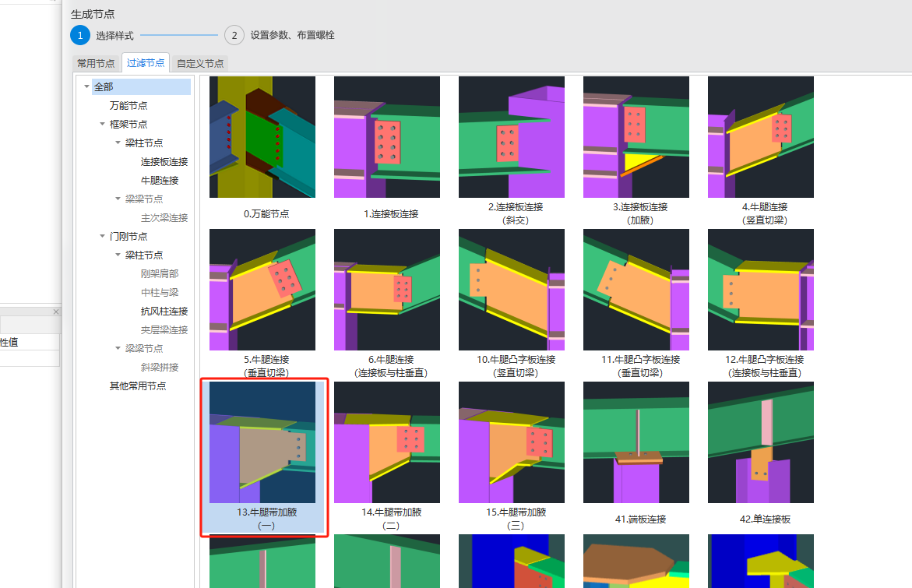Viewport: 912px width, 588px height.
Task: Collapse 梁梁节点 arrow under 框架节点
Action: click(x=118, y=199)
